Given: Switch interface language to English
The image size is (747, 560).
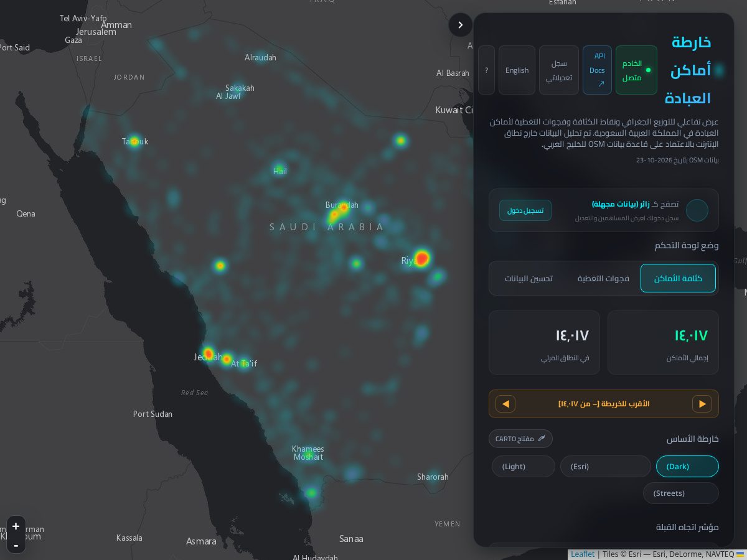Looking at the screenshot, I should pyautogui.click(x=517, y=70).
